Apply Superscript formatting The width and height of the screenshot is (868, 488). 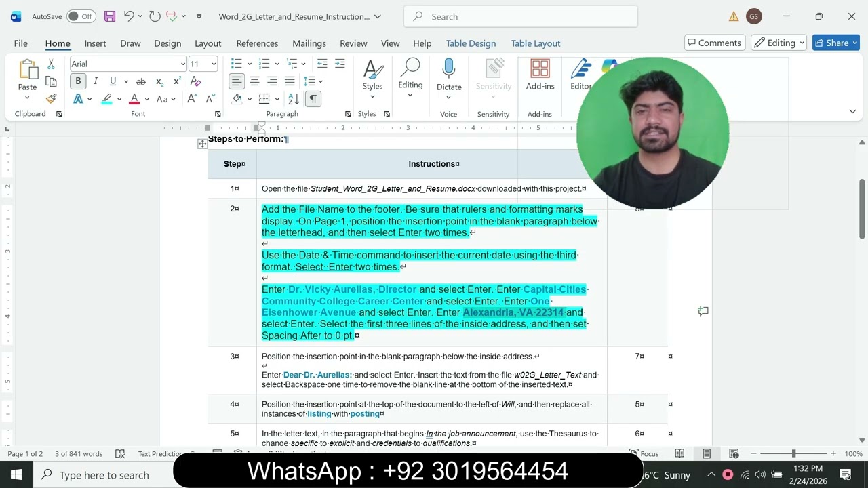(177, 81)
